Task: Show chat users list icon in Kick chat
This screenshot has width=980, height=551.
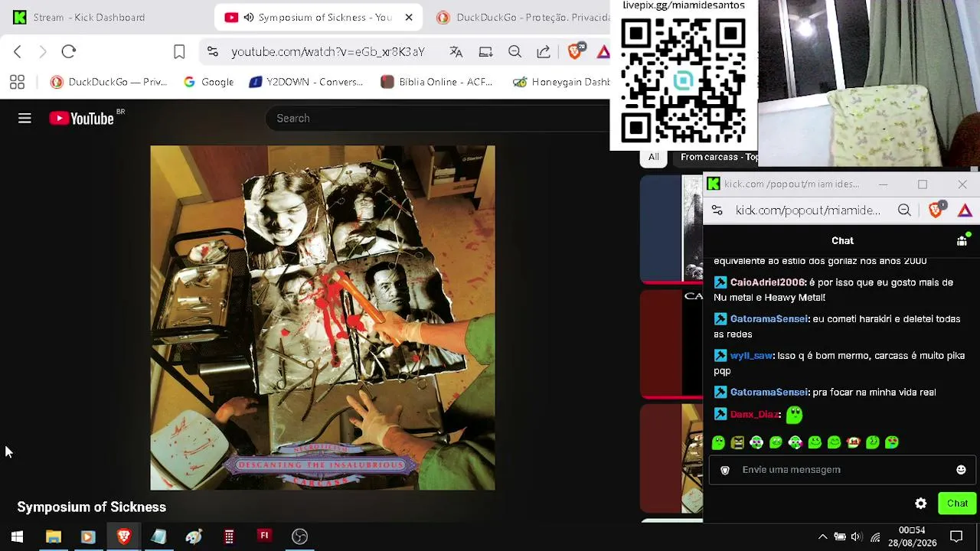Action: coord(962,240)
